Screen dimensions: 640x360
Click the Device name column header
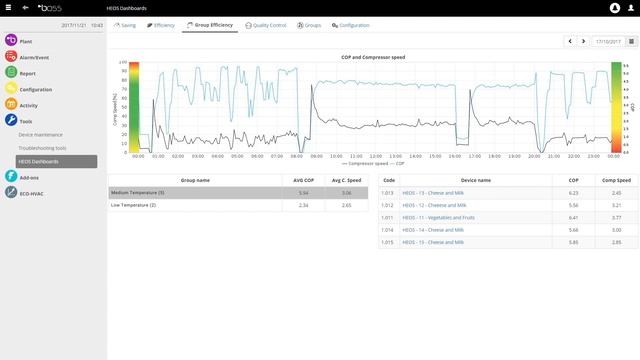tap(476, 180)
